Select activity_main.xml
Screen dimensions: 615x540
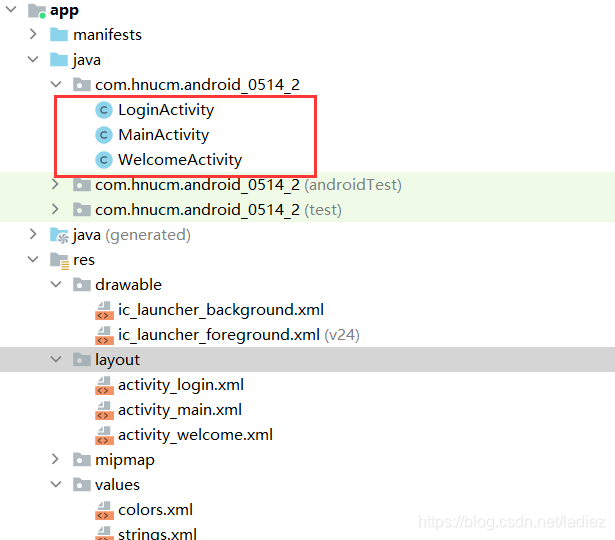pos(180,410)
